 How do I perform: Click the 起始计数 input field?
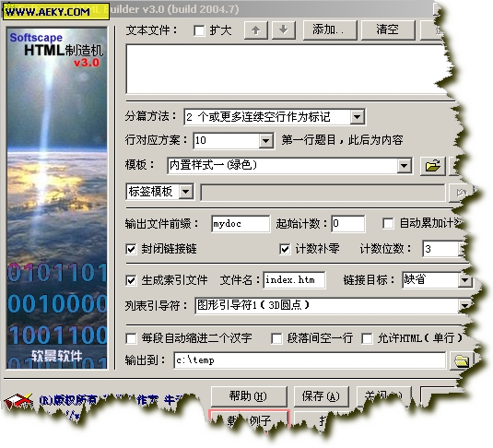pos(347,224)
